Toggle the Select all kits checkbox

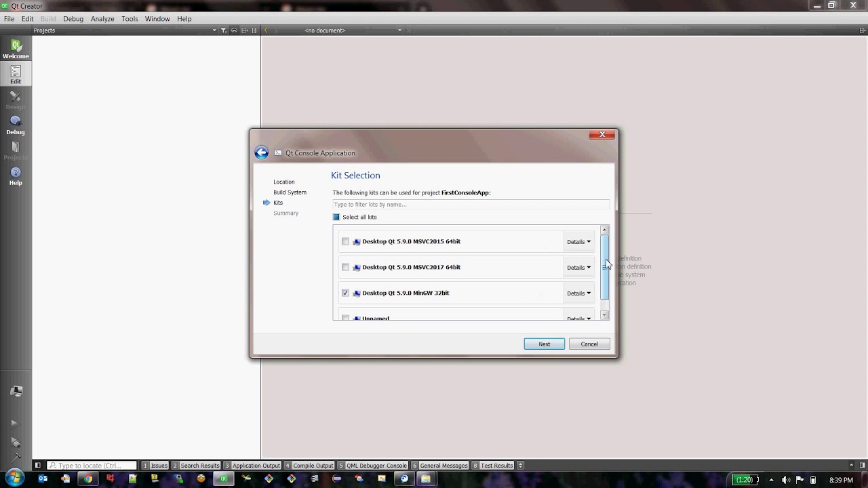[336, 217]
